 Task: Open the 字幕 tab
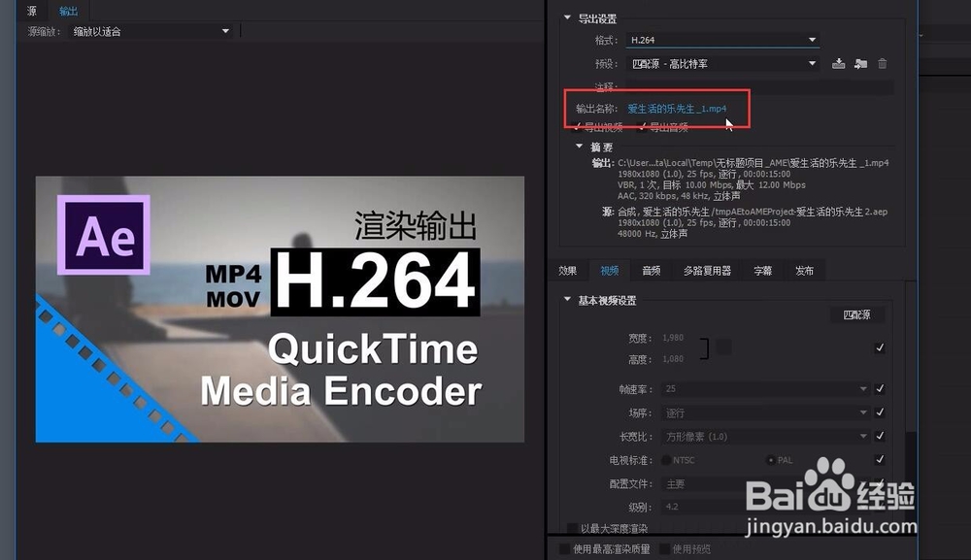point(763,271)
